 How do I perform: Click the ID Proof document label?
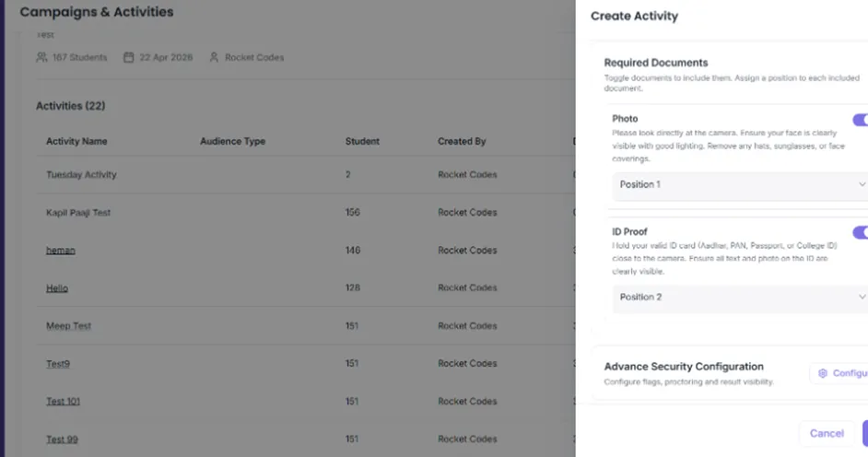point(629,232)
